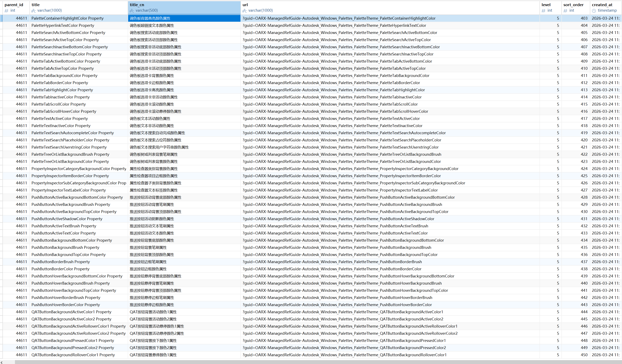Click the PushButtonBorderBrush Property title cell
Image resolution: width=622 pixels, height=364 pixels.
pos(60,262)
